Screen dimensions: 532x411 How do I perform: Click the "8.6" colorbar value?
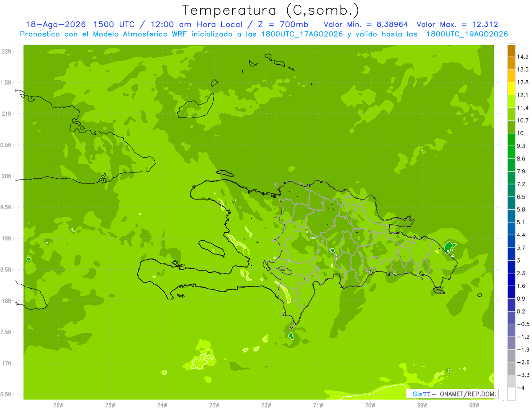pos(521,158)
